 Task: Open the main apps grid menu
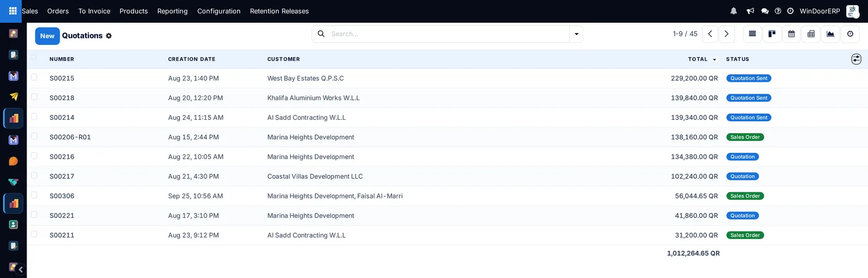(x=13, y=11)
